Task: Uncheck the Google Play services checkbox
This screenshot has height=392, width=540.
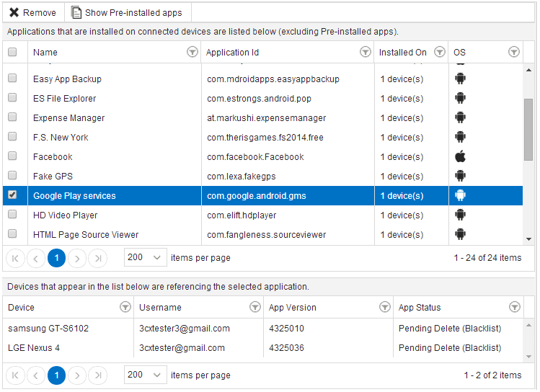Action: [12, 195]
